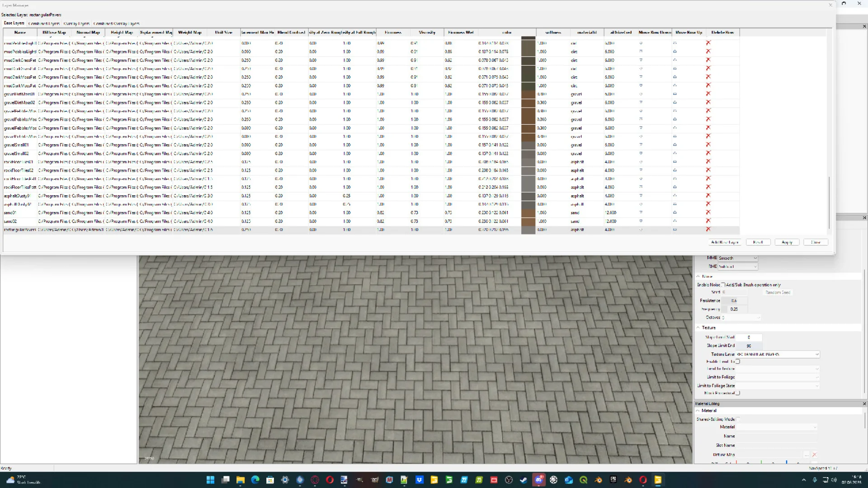The width and height of the screenshot is (868, 488).
Task: Open Steam from the taskbar
Action: [524, 480]
